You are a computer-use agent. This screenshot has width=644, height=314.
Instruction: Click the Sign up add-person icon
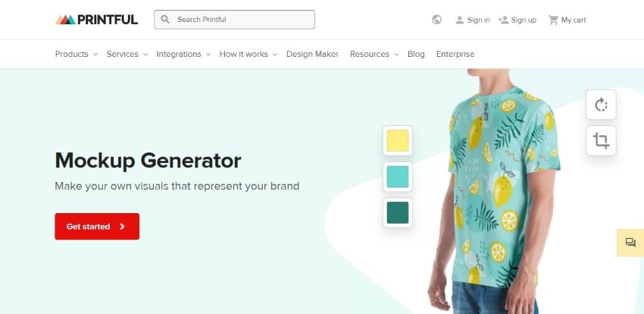pyautogui.click(x=503, y=20)
